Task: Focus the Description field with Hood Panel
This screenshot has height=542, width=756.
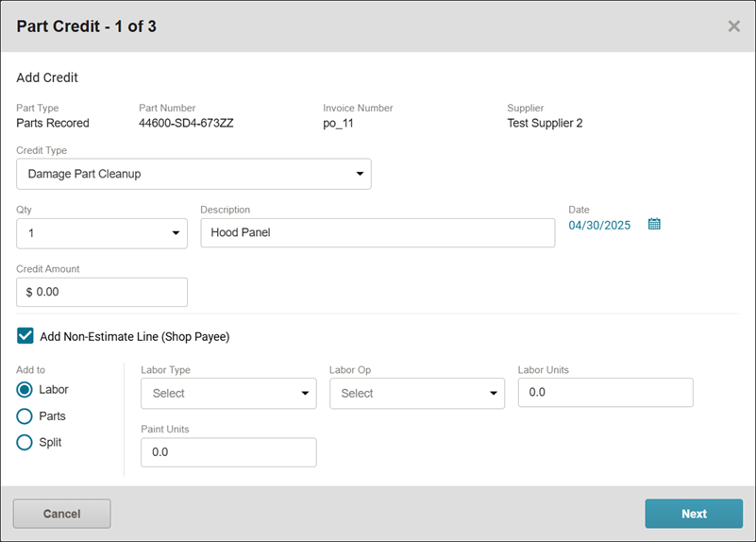Action: pos(378,233)
